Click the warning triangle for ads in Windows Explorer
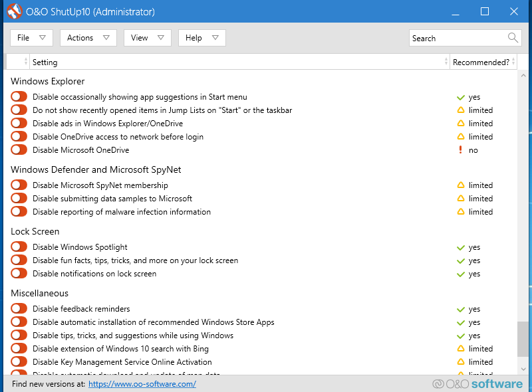 click(460, 124)
